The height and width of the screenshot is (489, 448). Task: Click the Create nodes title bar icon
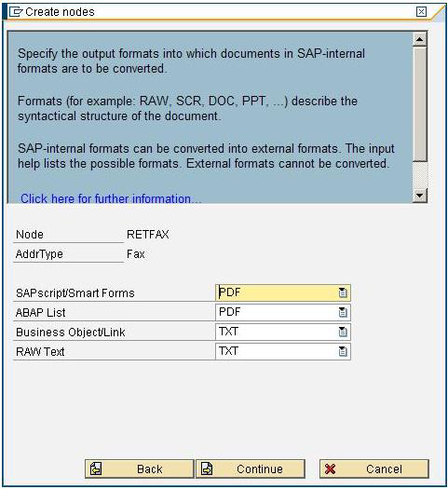(x=16, y=12)
